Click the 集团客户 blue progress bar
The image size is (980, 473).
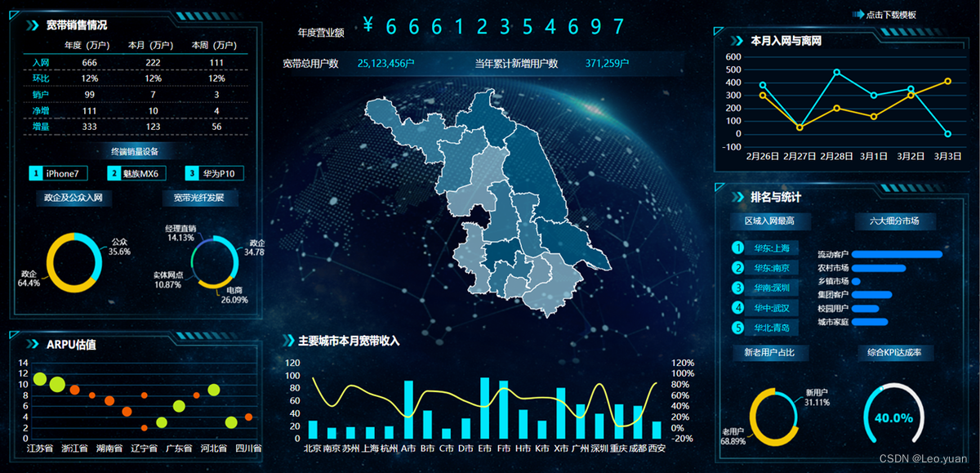871,295
